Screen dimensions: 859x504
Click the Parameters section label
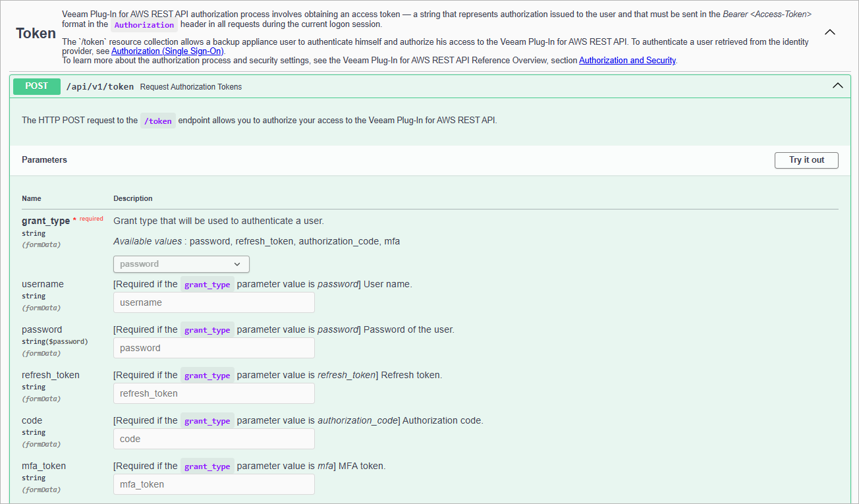point(44,160)
